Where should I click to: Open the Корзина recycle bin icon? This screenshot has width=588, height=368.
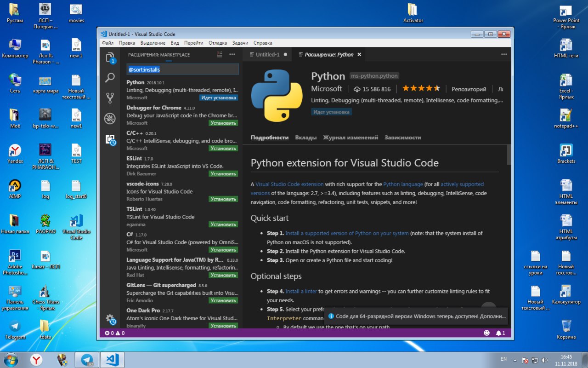click(x=566, y=329)
